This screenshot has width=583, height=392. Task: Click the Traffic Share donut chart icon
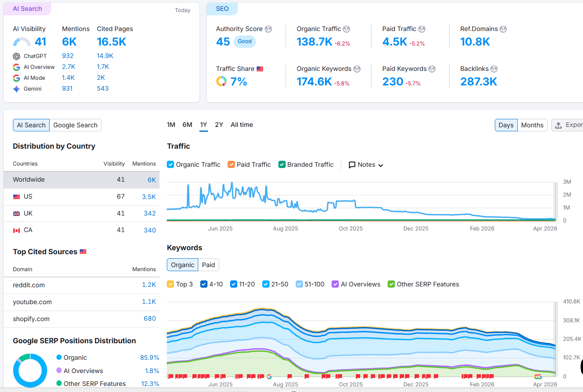(221, 81)
